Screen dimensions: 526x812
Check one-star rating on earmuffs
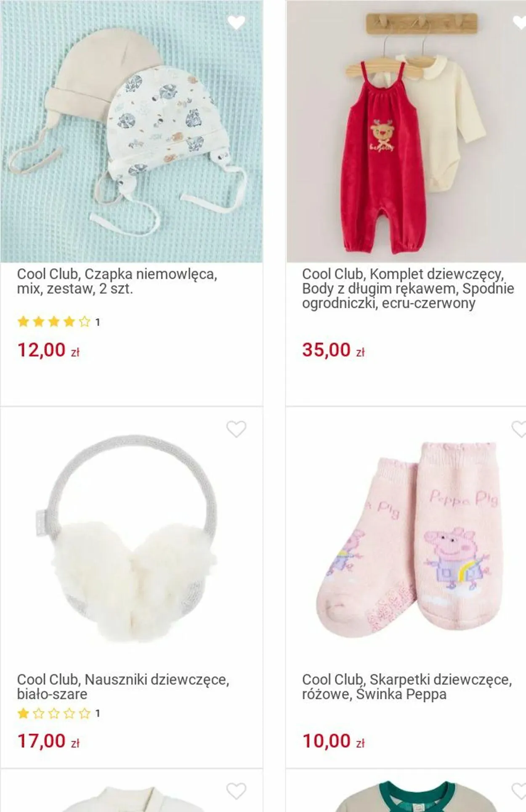[x=58, y=713]
